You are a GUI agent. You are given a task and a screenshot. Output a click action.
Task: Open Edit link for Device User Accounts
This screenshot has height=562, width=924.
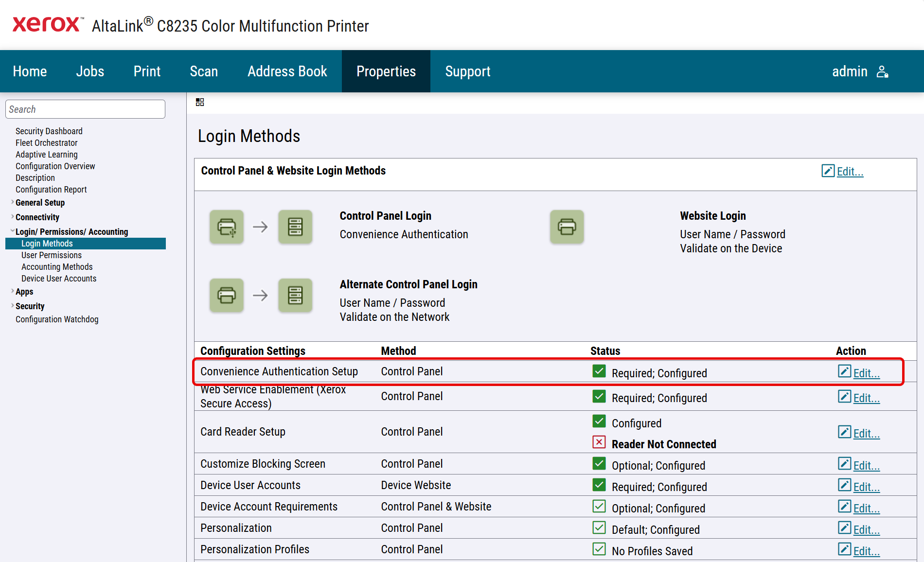pyautogui.click(x=866, y=487)
